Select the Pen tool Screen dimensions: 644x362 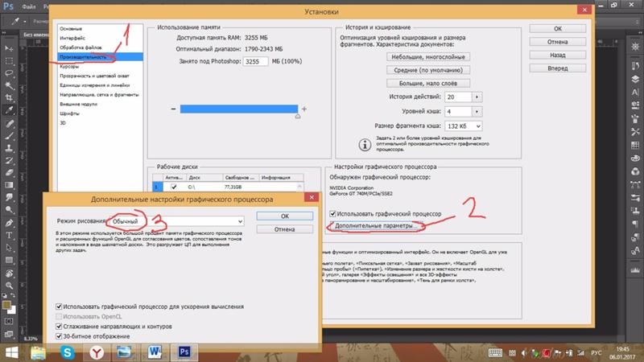point(9,224)
